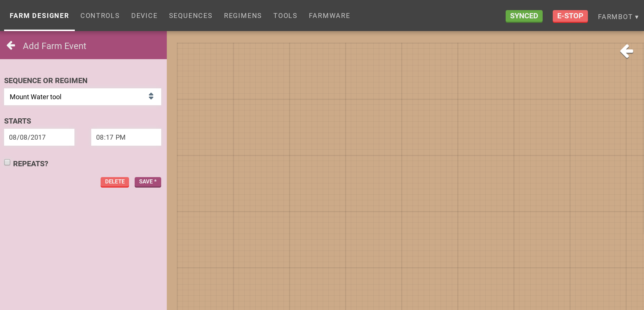Switch to the Controls tab
The image size is (644, 310).
coord(100,16)
